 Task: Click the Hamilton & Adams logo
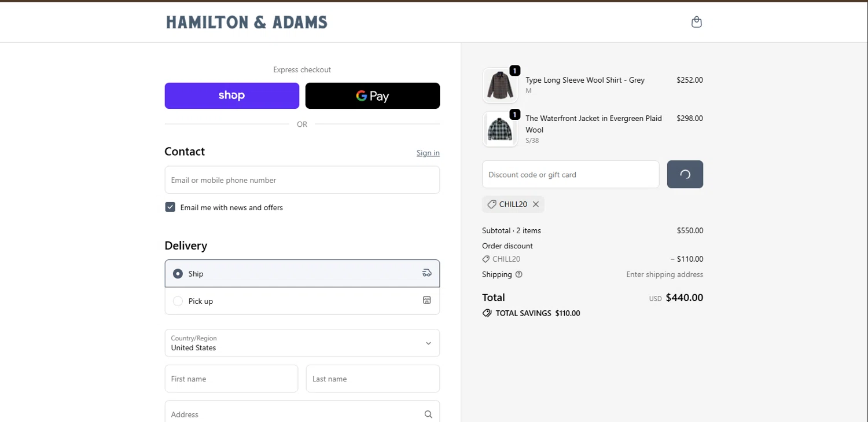point(247,23)
